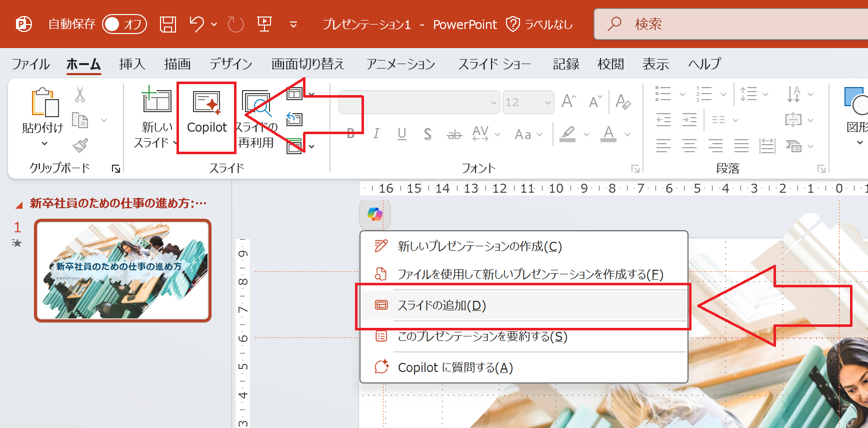Start slideshow from beginning icon
Screen dimensions: 868x428
[264, 24]
